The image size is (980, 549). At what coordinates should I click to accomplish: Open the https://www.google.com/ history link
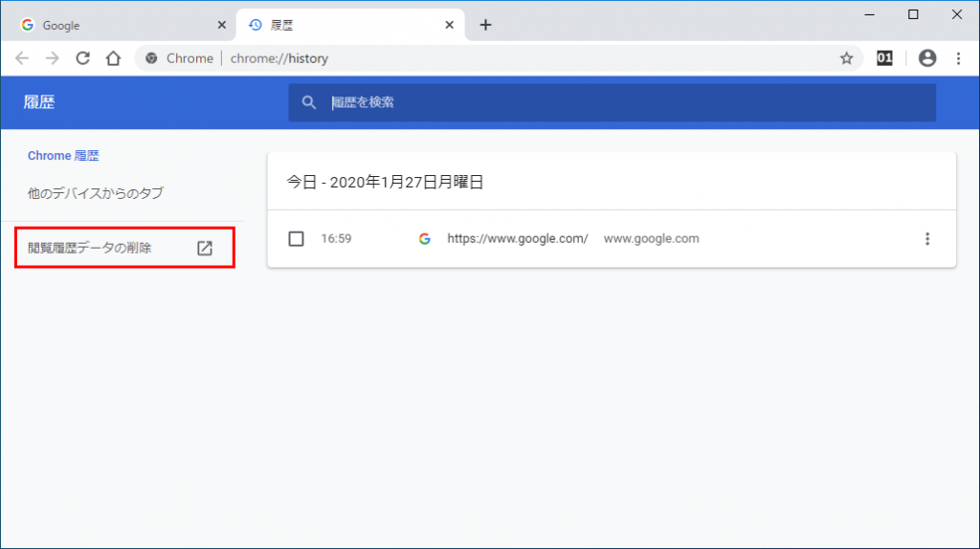point(518,238)
